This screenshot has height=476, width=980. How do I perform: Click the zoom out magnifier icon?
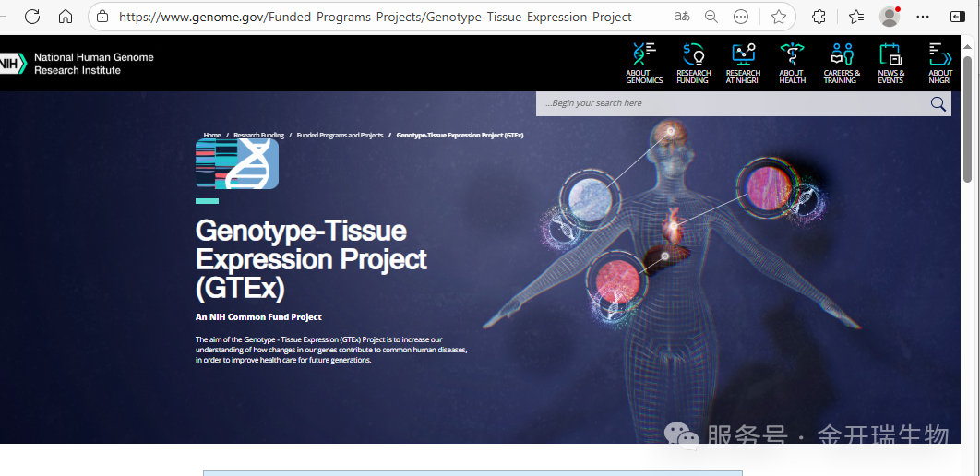point(711,17)
